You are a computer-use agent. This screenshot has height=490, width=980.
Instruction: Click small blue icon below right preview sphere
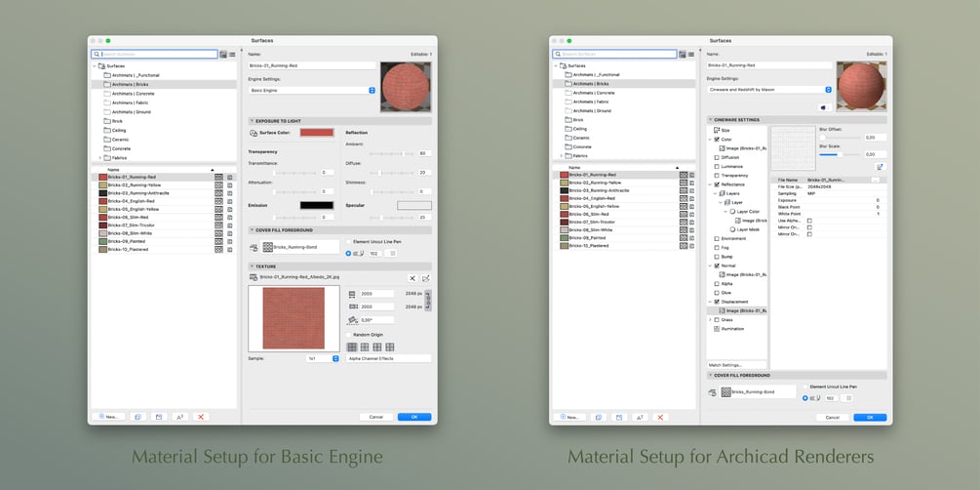tap(824, 107)
